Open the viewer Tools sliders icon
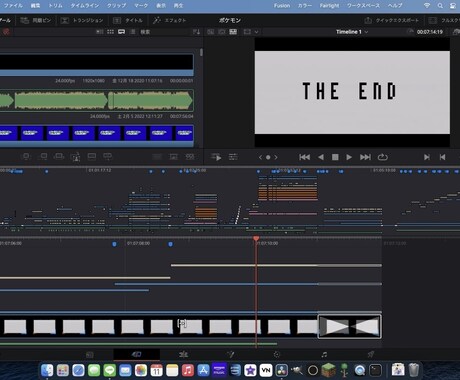The height and width of the screenshot is (380, 460). pyautogui.click(x=233, y=157)
